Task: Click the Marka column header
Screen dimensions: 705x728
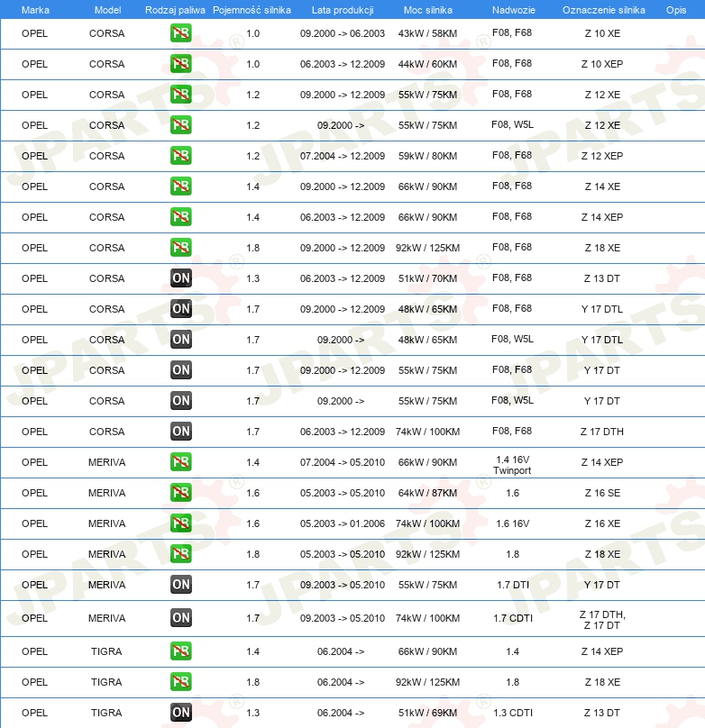Action: click(x=35, y=10)
